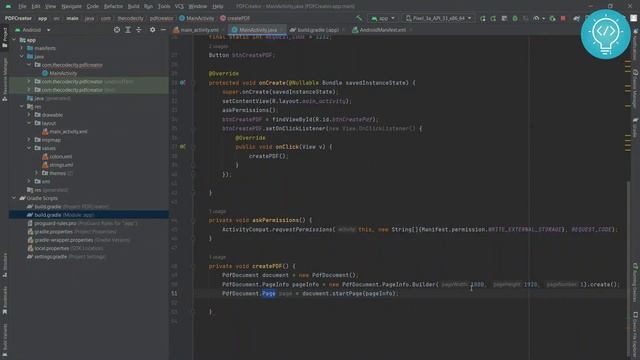
Task: Click PDFCreator in the breadcrumb bar
Action: tap(18, 18)
